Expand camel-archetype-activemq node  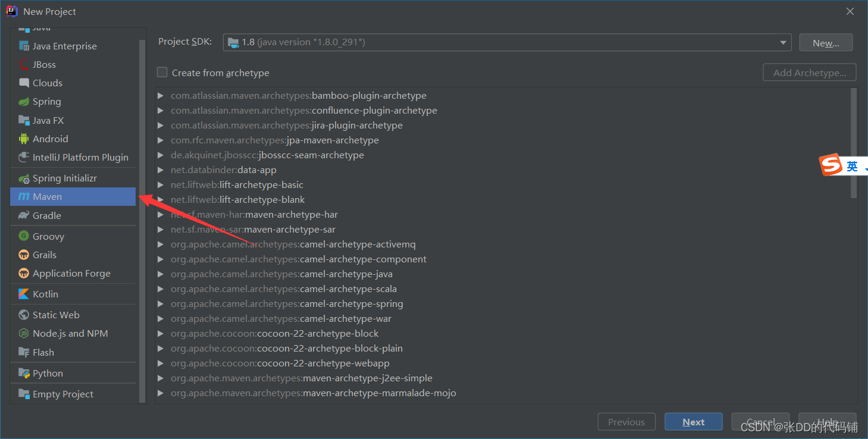[160, 244]
